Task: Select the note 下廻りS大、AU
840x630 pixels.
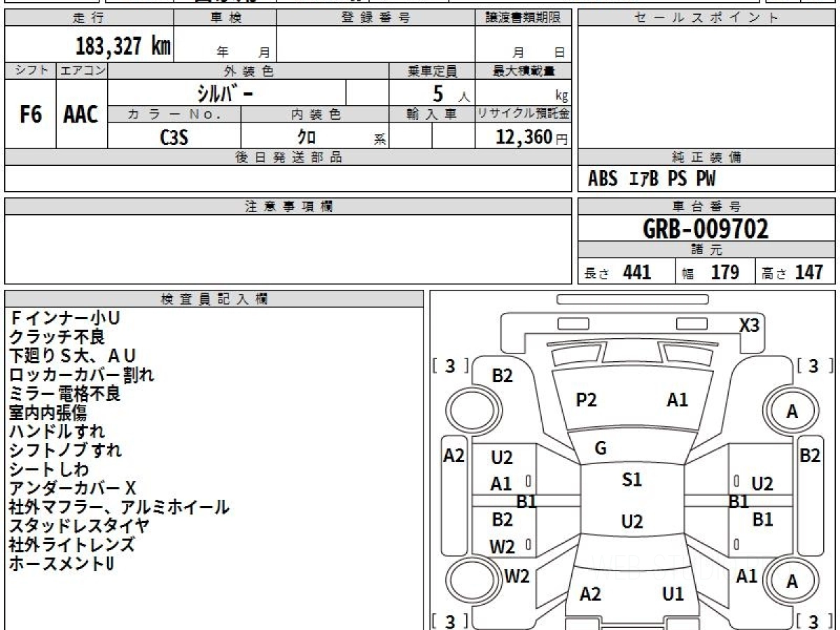Action: pos(72,356)
